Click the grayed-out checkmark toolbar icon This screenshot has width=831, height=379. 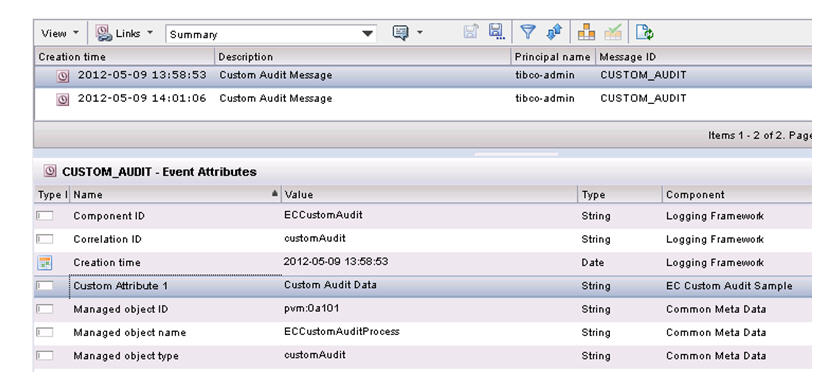pos(613,32)
